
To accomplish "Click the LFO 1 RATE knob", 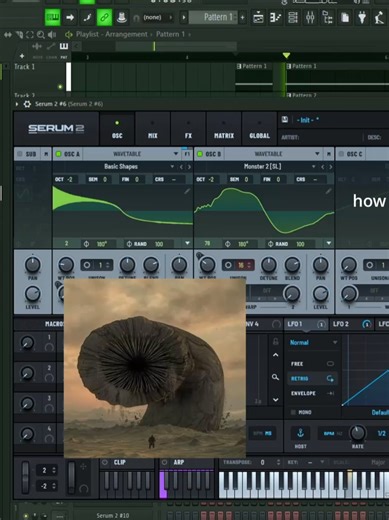I will pyautogui.click(x=357, y=433).
